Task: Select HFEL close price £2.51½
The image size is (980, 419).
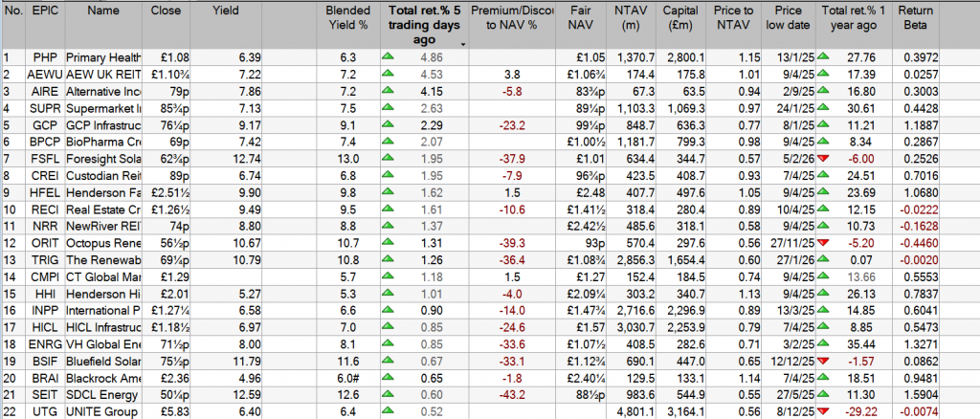Action: 169,191
